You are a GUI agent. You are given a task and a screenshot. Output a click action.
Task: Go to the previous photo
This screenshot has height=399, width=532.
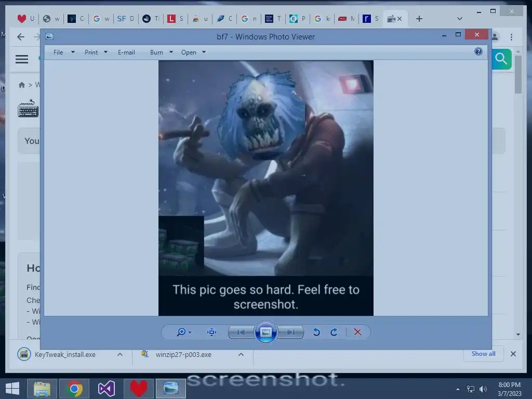pos(241,332)
